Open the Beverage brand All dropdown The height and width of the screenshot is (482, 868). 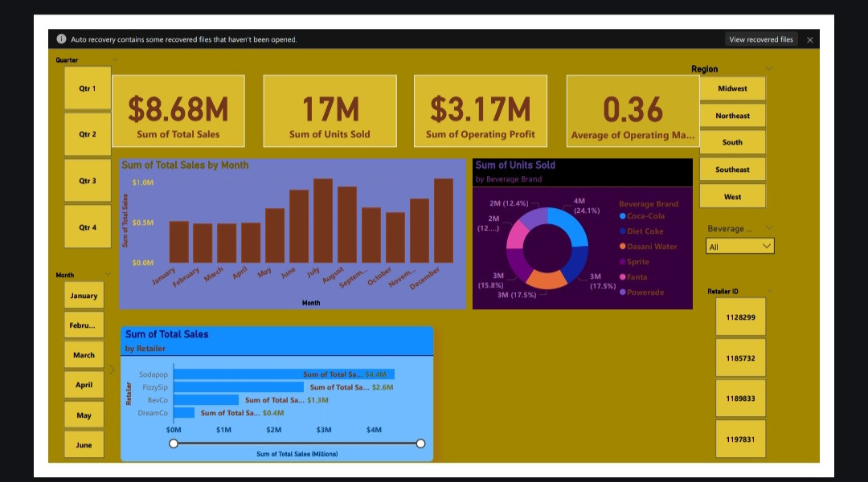740,247
